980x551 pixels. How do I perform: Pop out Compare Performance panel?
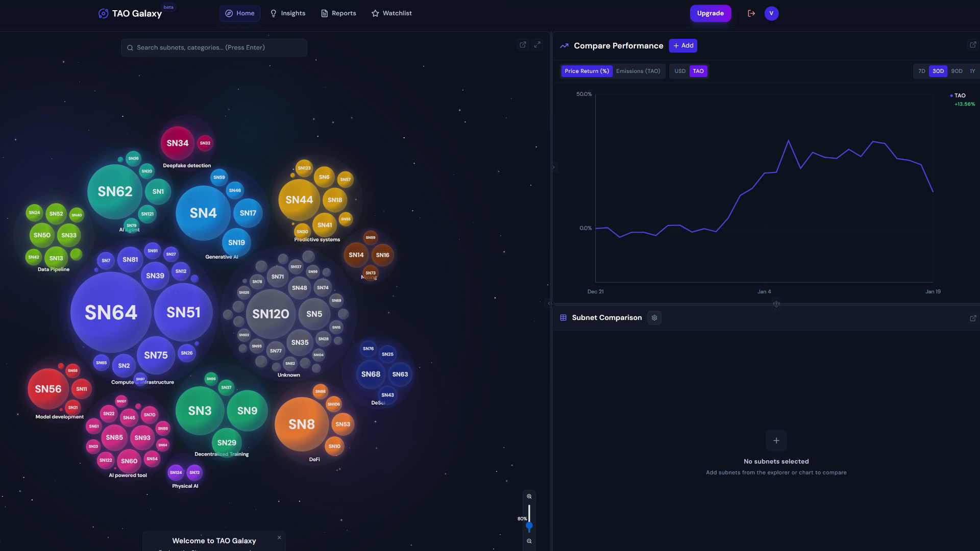click(973, 45)
